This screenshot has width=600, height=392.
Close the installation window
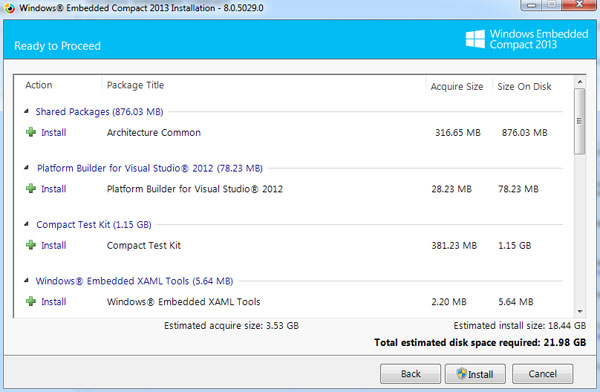pos(579,5)
